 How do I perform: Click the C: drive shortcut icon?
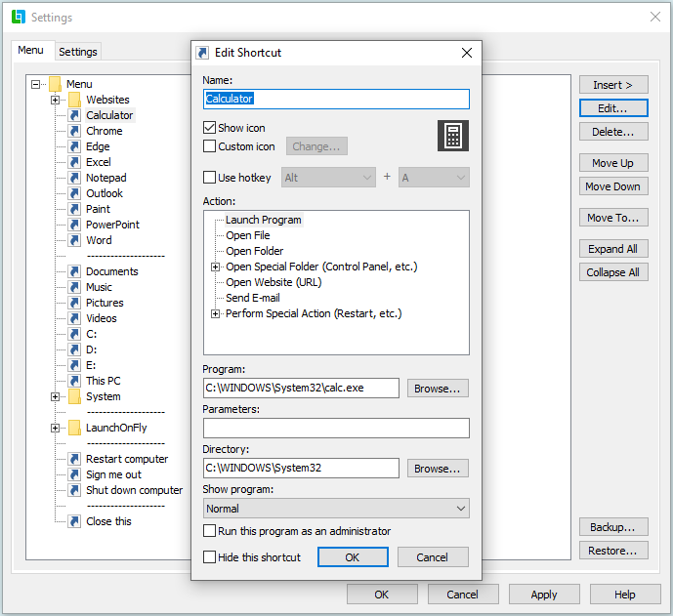click(74, 334)
